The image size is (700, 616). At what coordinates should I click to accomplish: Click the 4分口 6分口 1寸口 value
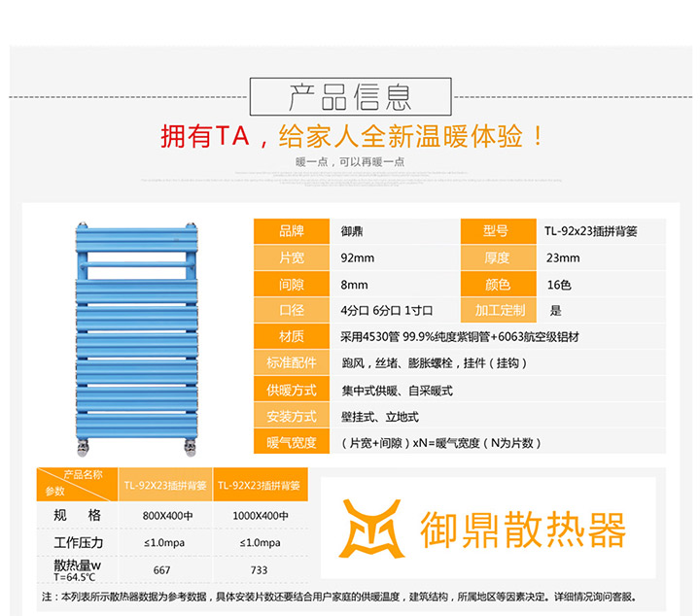click(387, 311)
